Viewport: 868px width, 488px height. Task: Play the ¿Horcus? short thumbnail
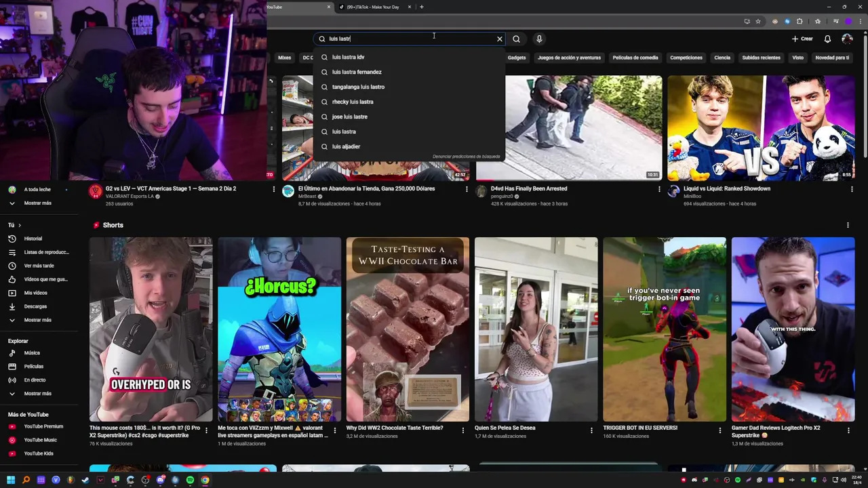(x=279, y=329)
